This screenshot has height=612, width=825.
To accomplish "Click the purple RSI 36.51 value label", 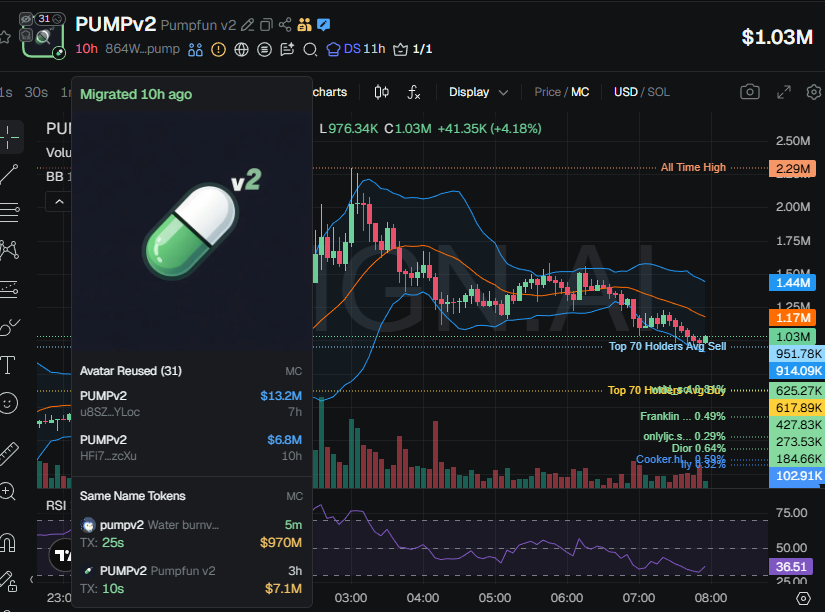I will 791,567.
